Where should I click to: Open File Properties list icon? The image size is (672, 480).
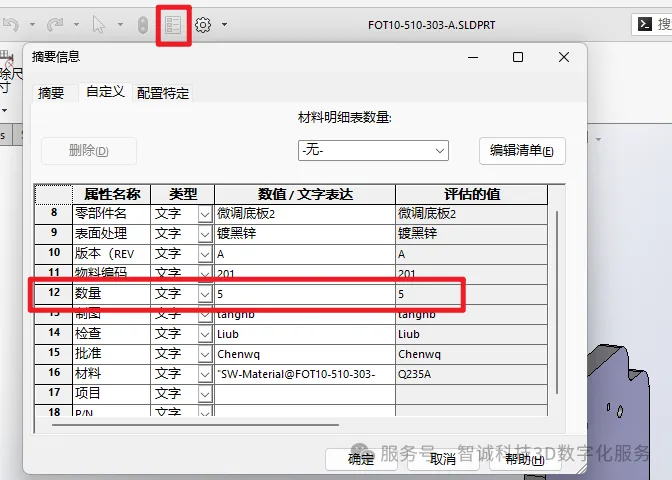pos(173,25)
